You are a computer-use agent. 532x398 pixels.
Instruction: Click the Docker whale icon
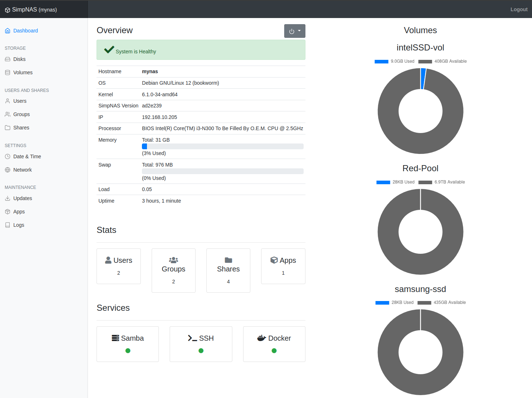coord(261,338)
